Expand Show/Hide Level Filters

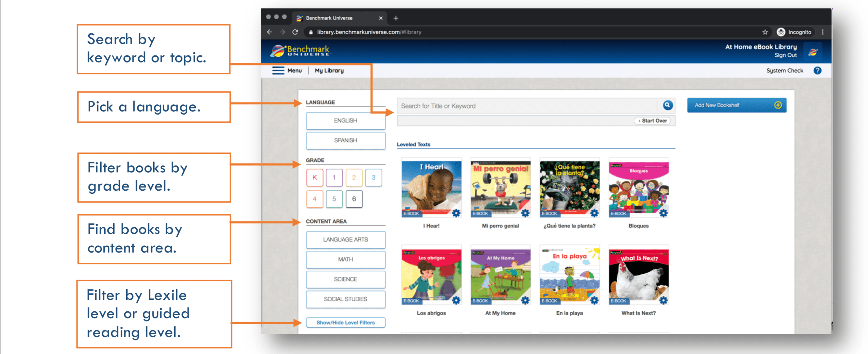pyautogui.click(x=345, y=322)
